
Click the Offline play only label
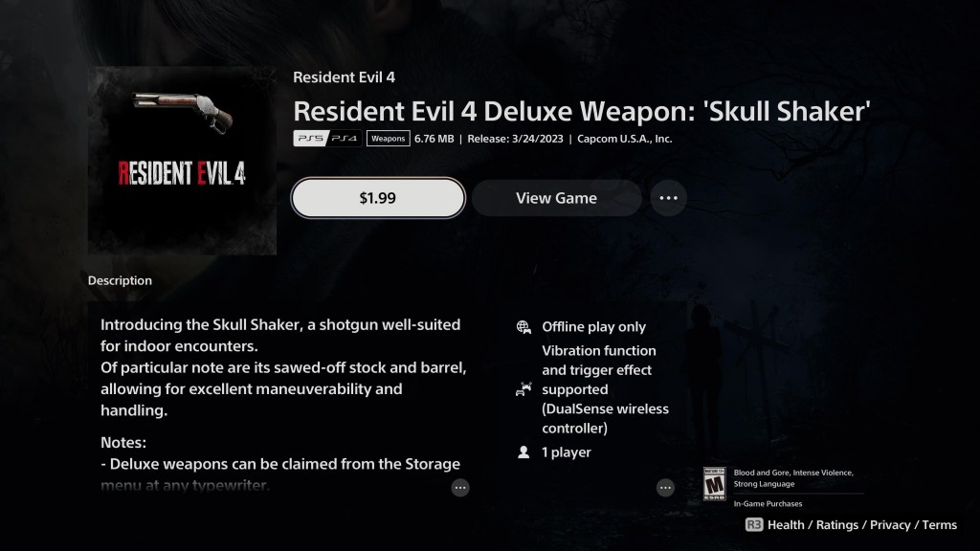593,327
